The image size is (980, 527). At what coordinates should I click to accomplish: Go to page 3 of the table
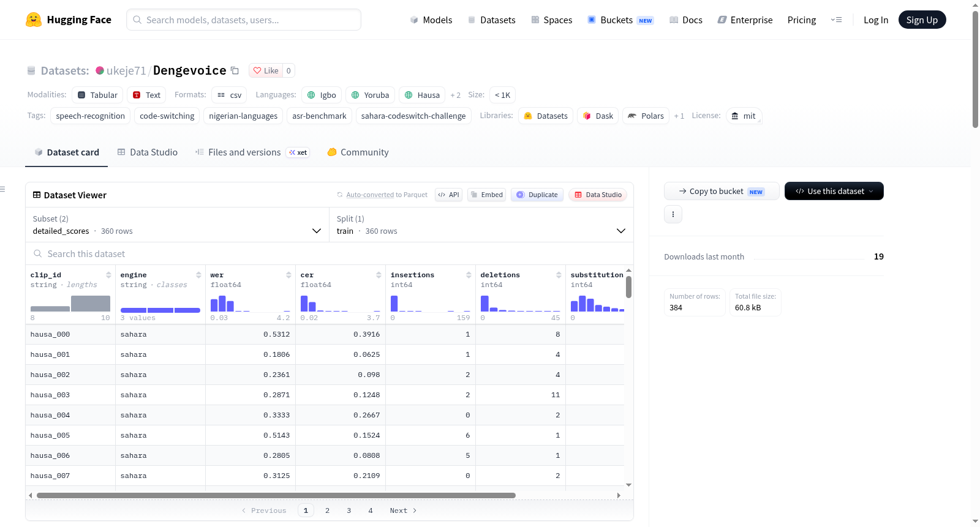coord(349,510)
